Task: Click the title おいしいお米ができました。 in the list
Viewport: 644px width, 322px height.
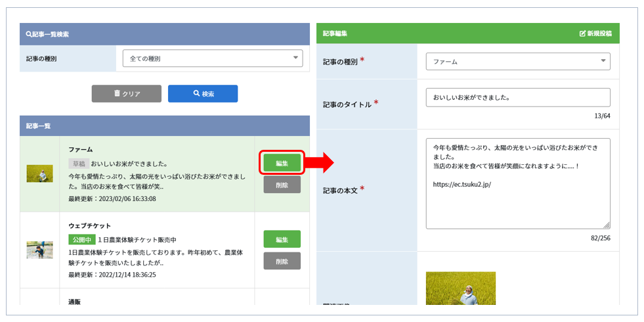Action: (129, 164)
